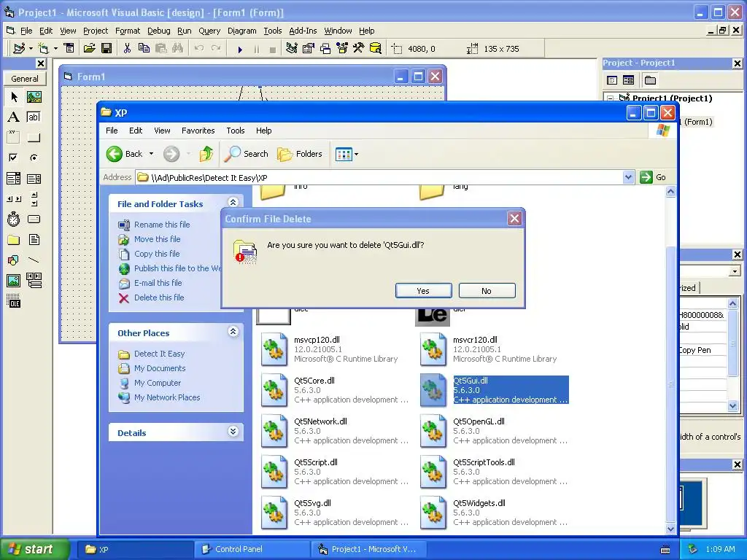747x560 pixels.
Task: Select the Timer control tool
Action: [x=14, y=219]
